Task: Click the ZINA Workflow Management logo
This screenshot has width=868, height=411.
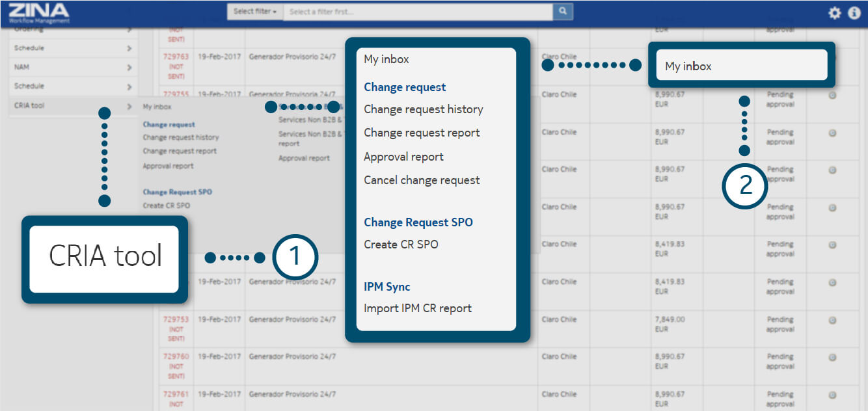Action: (39, 12)
